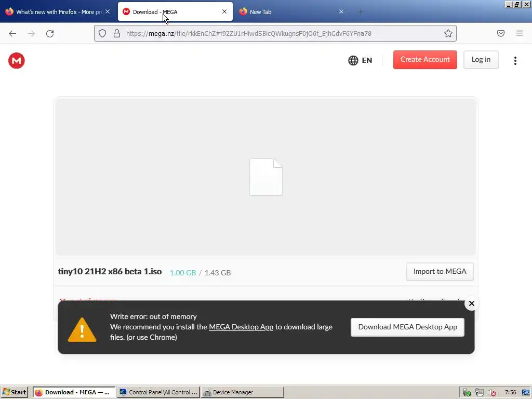
Task: Open the Firefox hamburger menu
Action: tap(519, 33)
